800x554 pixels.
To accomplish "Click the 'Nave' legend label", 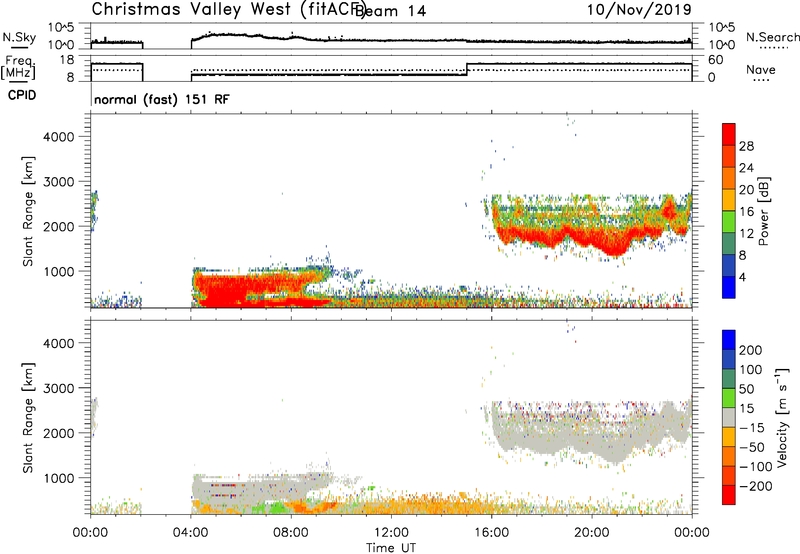I will point(761,70).
